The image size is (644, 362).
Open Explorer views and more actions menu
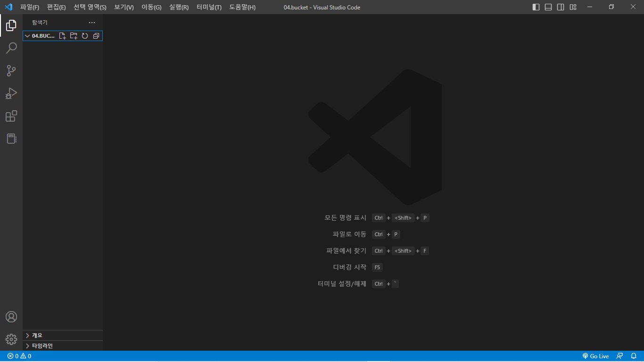pos(92,23)
